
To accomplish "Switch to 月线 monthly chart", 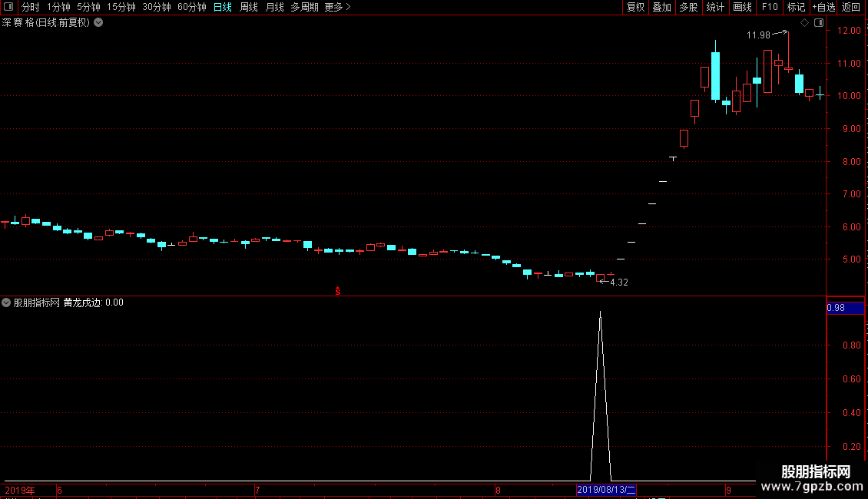I will point(274,7).
